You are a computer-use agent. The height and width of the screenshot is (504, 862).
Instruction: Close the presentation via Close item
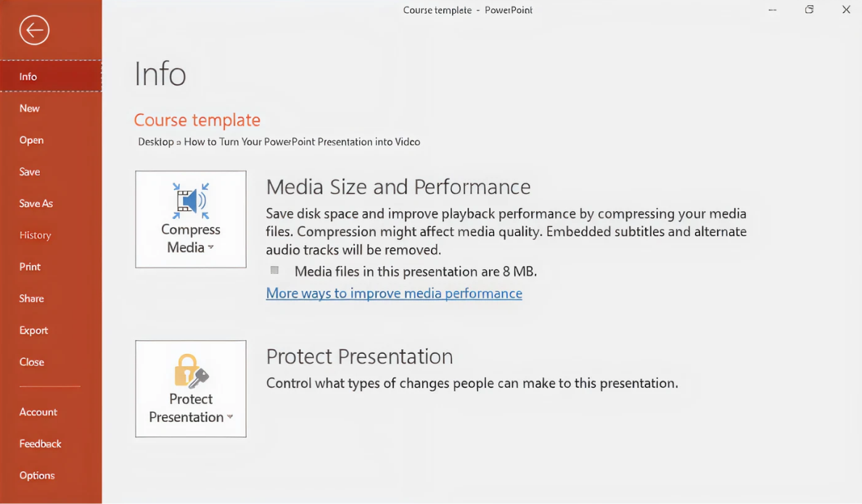[x=32, y=362]
